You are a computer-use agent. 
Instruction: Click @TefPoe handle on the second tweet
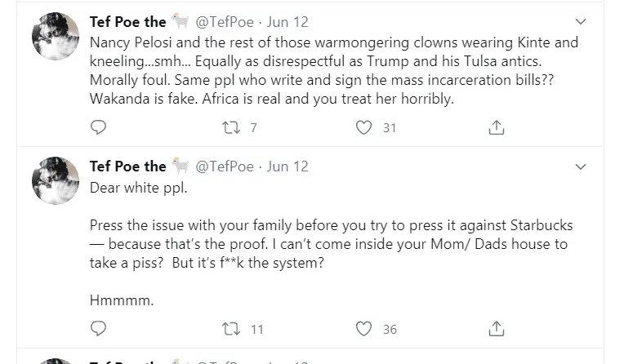tap(225, 166)
